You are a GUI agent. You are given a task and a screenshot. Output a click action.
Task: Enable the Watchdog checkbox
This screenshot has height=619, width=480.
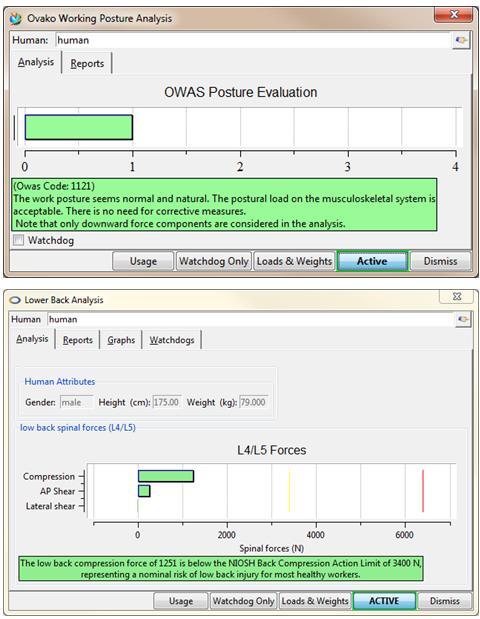[18, 240]
